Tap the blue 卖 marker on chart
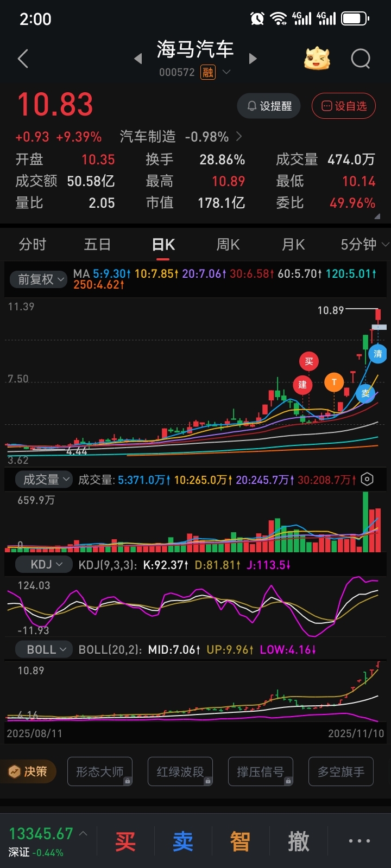This screenshot has width=391, height=868. coord(365,393)
